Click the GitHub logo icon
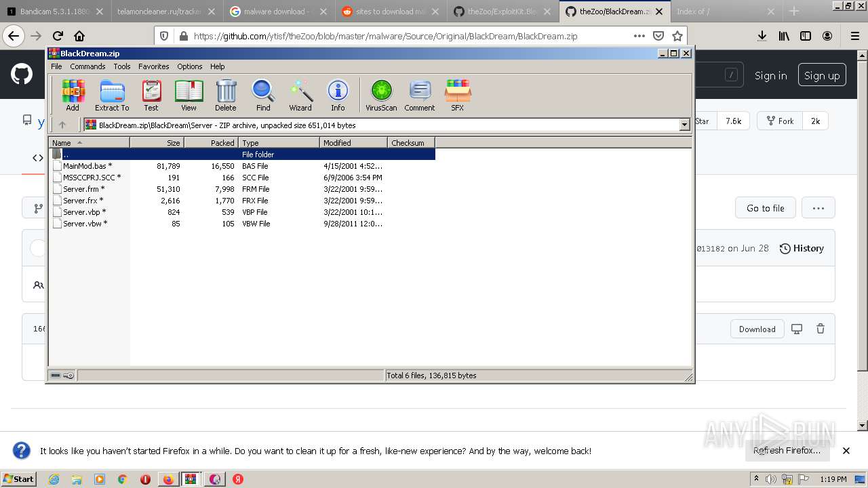868x488 pixels. [x=22, y=74]
